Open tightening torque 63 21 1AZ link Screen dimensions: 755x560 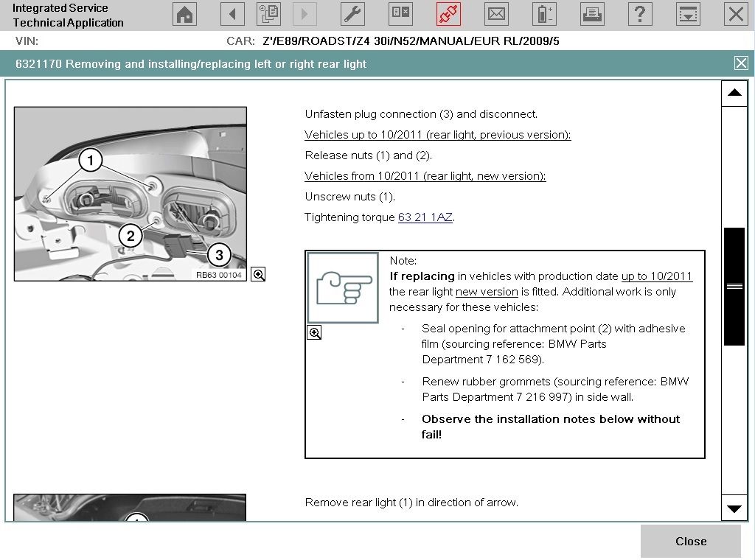tap(425, 217)
